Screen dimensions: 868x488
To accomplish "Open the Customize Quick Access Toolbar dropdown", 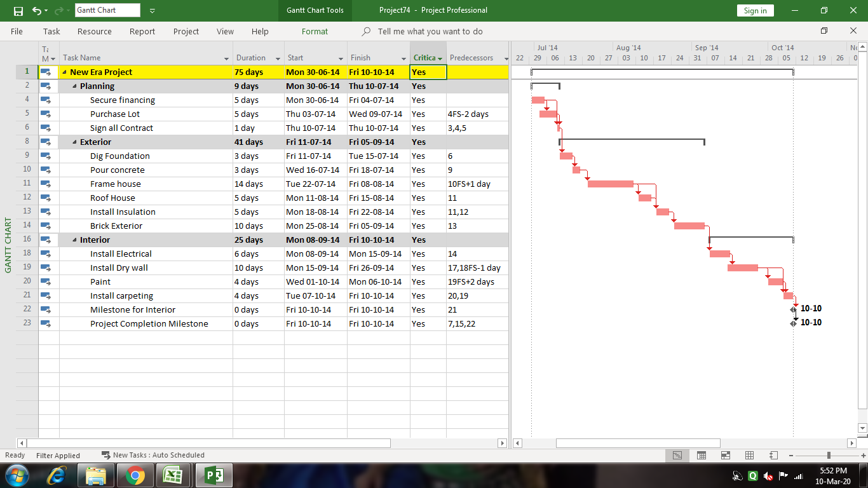I will pos(152,10).
